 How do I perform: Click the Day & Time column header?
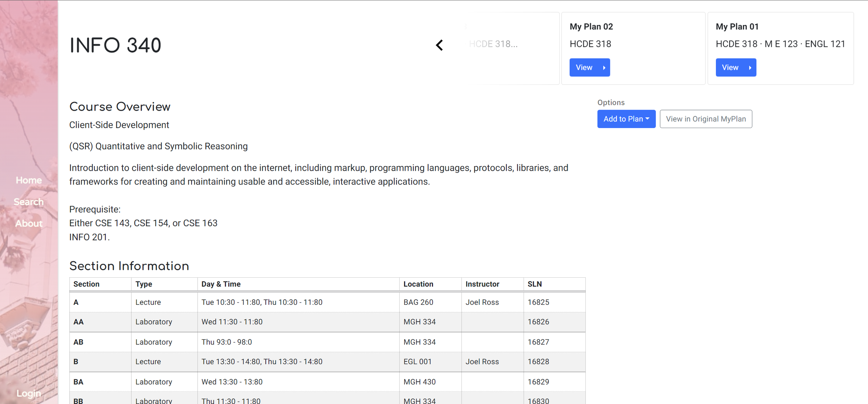(221, 284)
